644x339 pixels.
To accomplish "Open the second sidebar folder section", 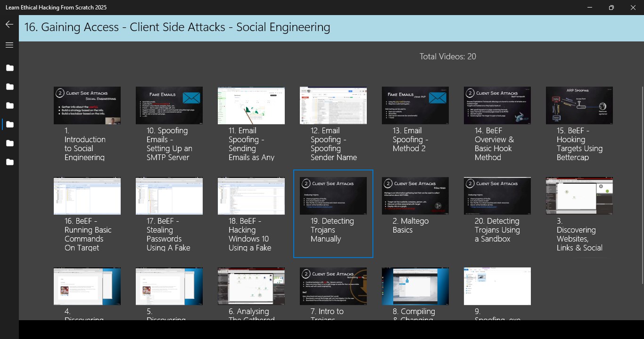I will [x=9, y=87].
